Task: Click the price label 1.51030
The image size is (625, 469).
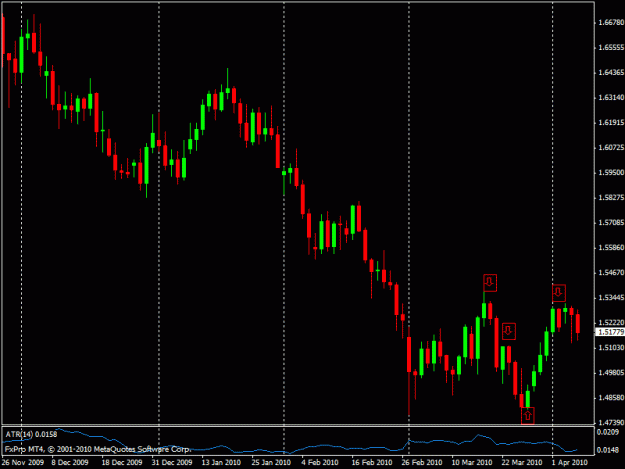Action: click(611, 347)
